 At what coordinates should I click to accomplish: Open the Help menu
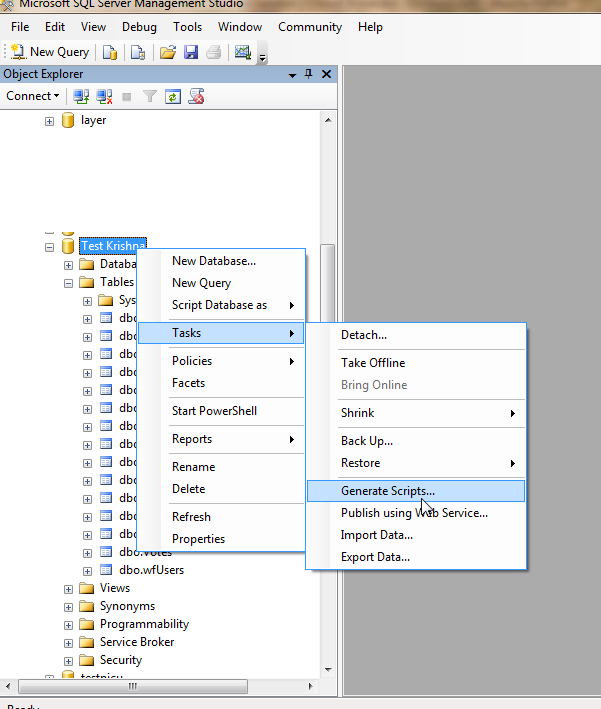pos(370,27)
